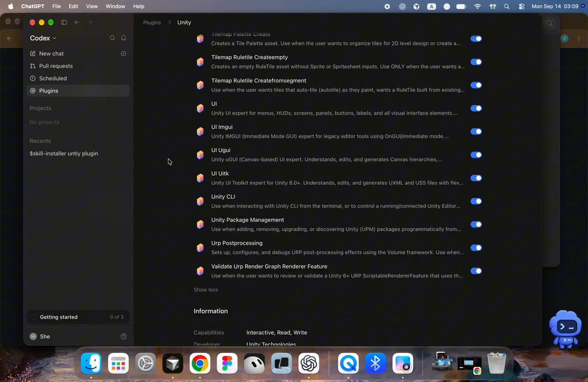This screenshot has width=588, height=382.
Task: Open the battery status in menu bar
Action: [x=461, y=6]
